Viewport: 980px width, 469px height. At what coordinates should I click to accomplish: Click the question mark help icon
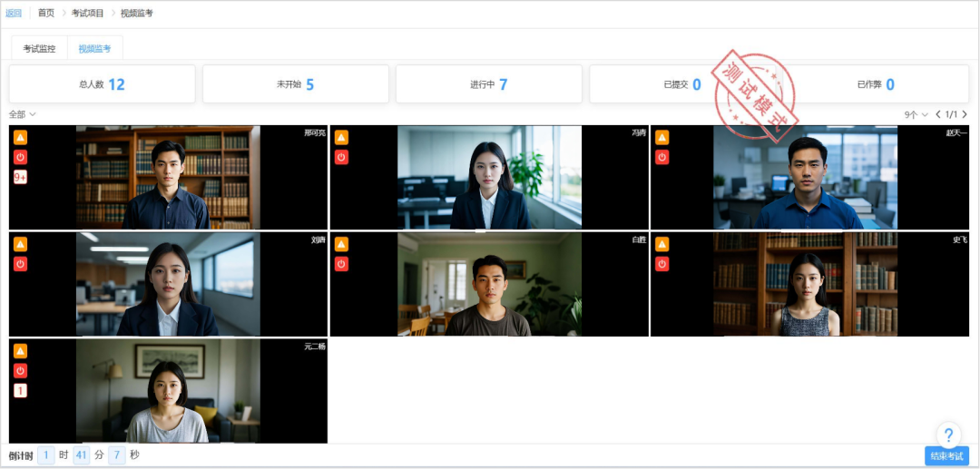point(948,435)
